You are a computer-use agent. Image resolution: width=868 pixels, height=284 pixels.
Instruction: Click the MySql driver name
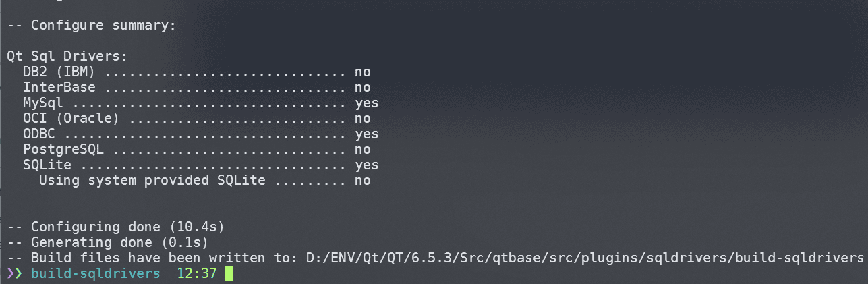point(42,103)
